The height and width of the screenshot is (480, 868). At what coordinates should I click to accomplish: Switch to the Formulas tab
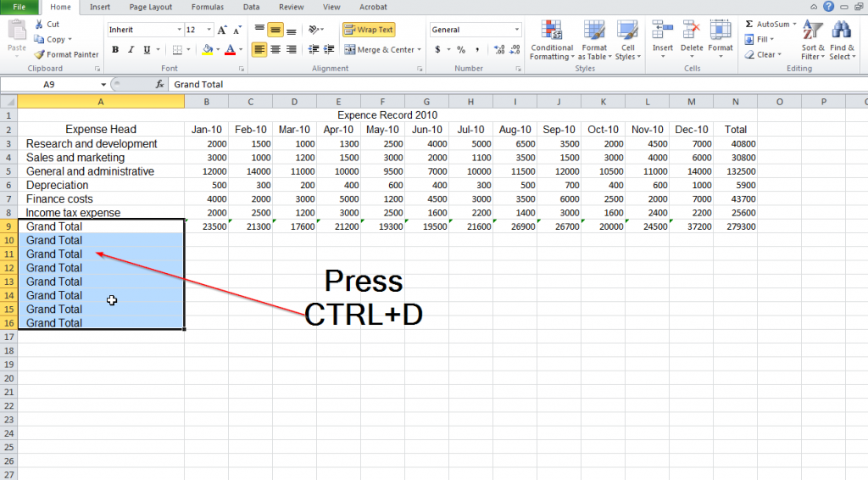coord(208,7)
